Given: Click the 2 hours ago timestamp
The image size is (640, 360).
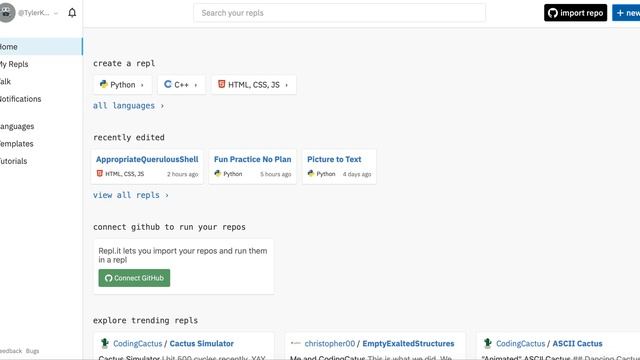Looking at the screenshot, I should [x=182, y=174].
